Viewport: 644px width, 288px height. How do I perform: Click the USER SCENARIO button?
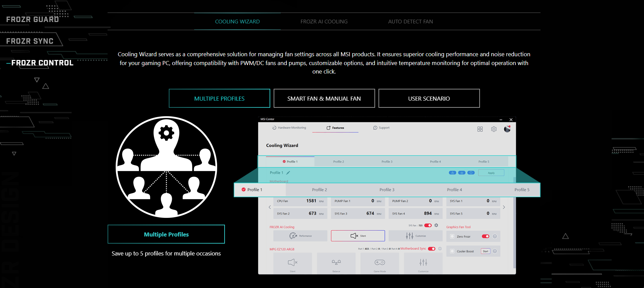tap(429, 98)
